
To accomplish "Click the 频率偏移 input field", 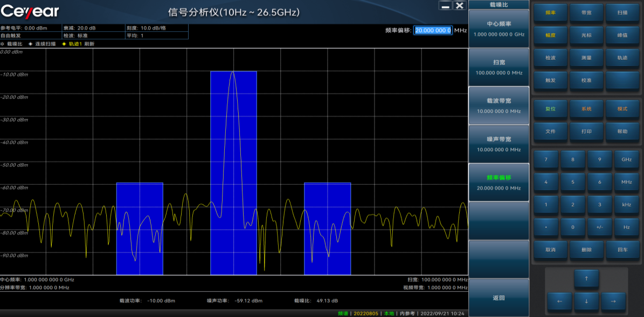I will point(433,31).
